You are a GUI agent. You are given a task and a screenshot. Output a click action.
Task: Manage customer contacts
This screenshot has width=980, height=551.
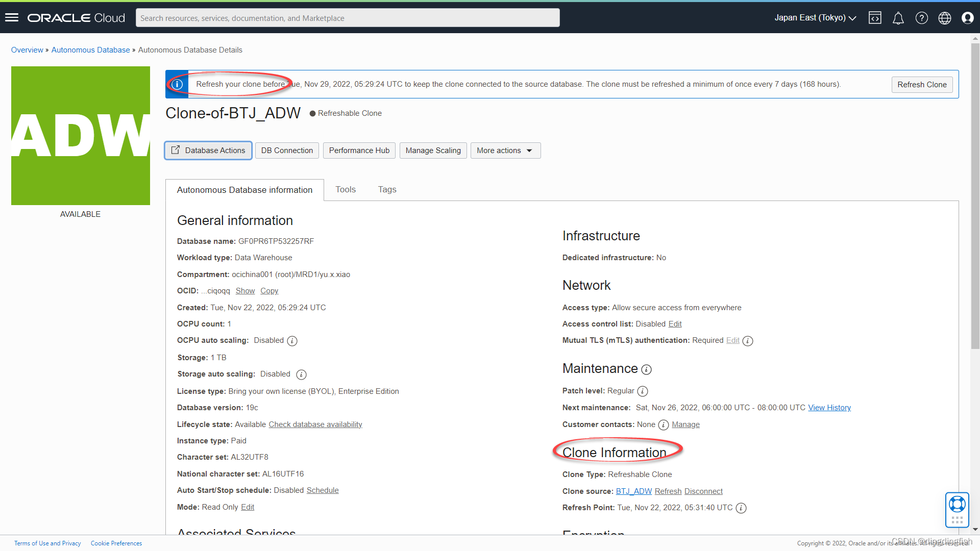click(685, 424)
